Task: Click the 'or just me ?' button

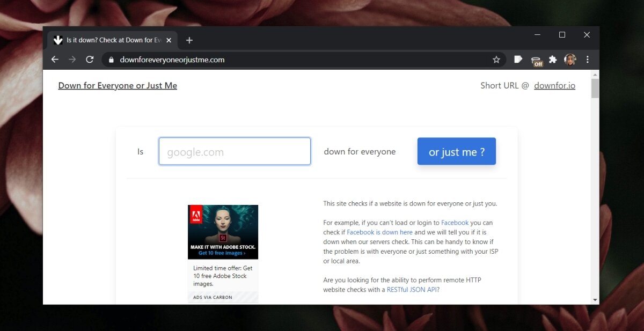Action: 457,151
